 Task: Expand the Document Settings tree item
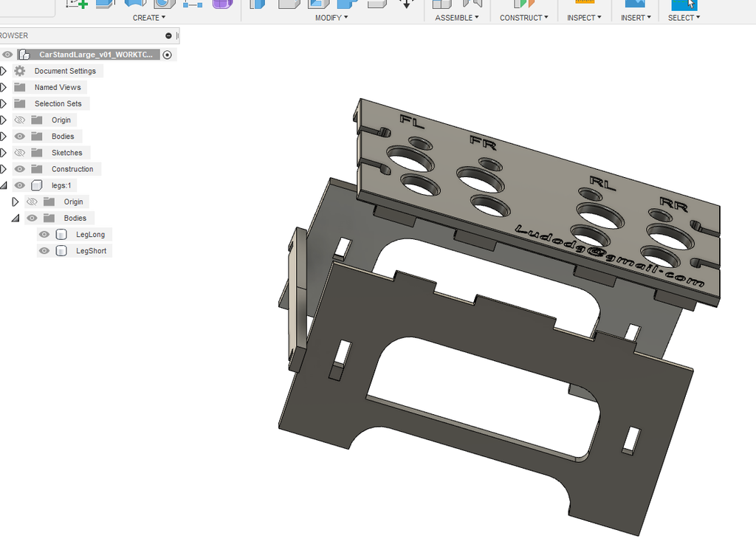coord(4,71)
